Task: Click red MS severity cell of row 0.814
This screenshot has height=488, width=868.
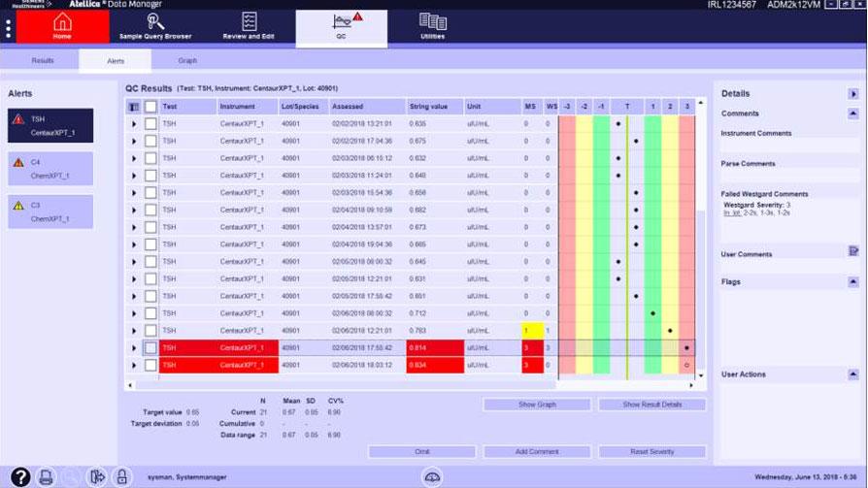Action: point(532,348)
